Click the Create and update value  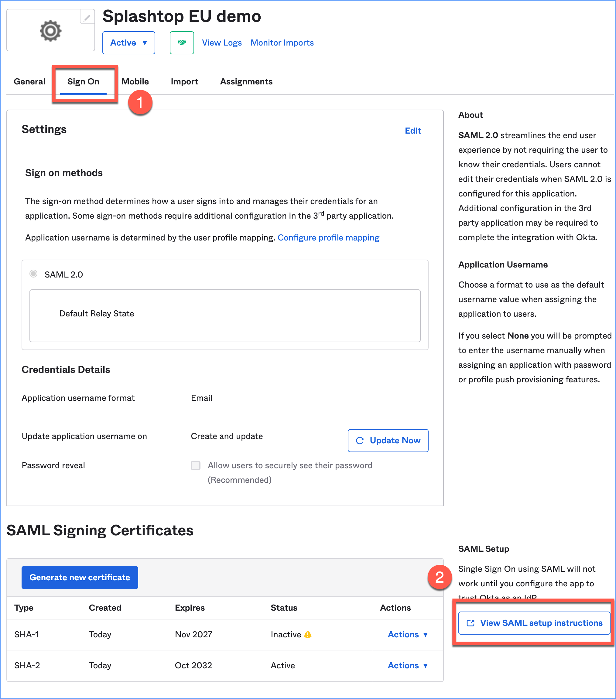tap(227, 436)
